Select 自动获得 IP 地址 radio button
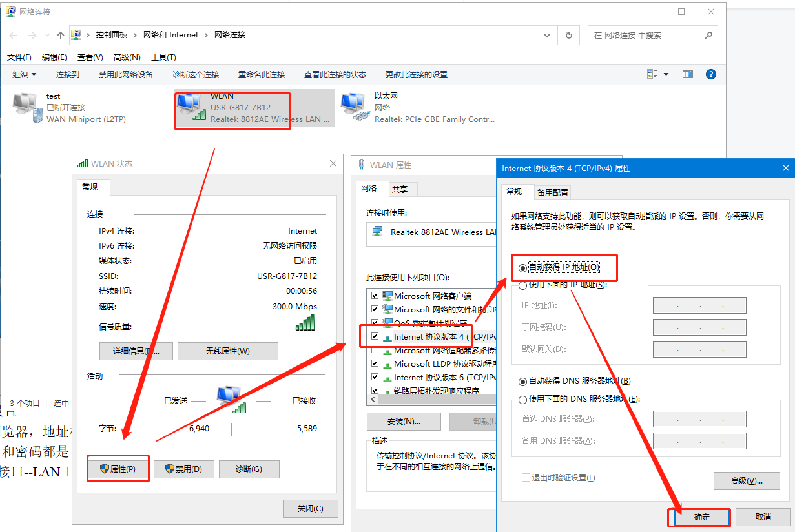This screenshot has height=532, width=795. point(523,268)
